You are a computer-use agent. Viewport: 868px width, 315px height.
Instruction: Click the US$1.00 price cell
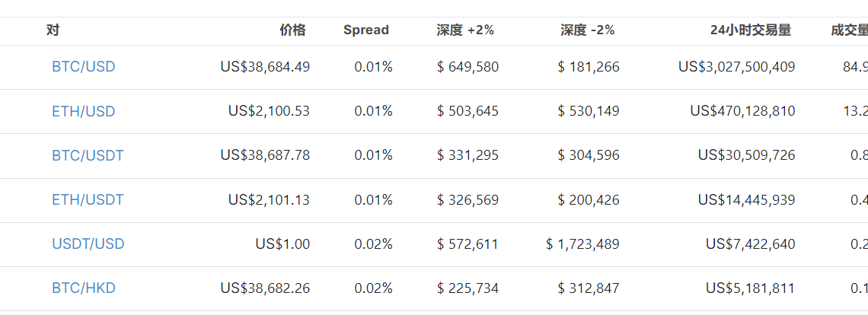coord(282,244)
